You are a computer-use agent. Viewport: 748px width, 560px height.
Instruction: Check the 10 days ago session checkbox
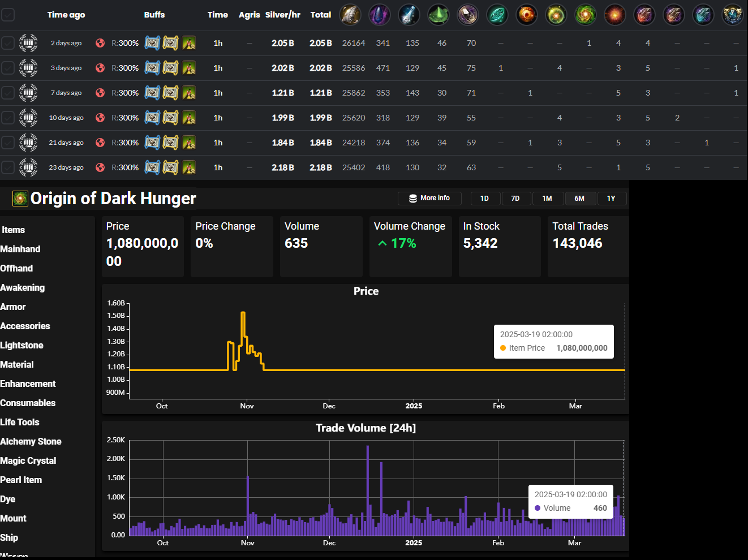click(x=8, y=118)
